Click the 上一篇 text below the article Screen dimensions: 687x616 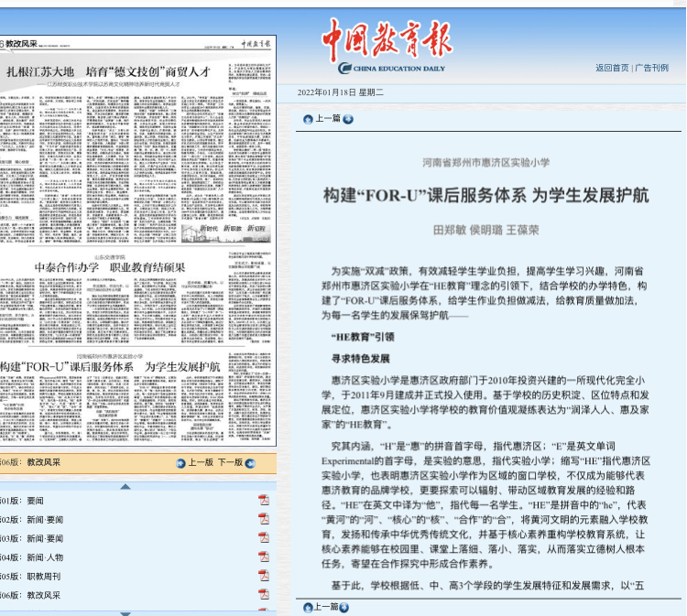[x=327, y=607]
